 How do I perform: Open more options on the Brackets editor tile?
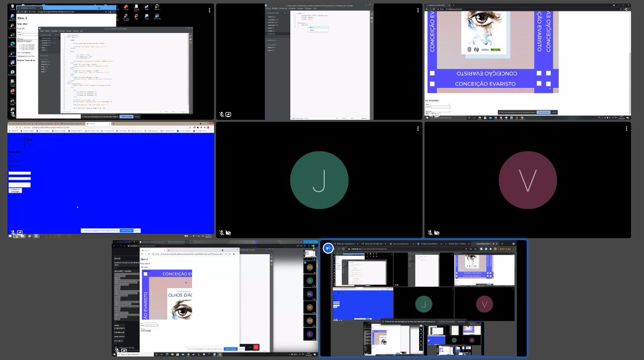[x=418, y=10]
